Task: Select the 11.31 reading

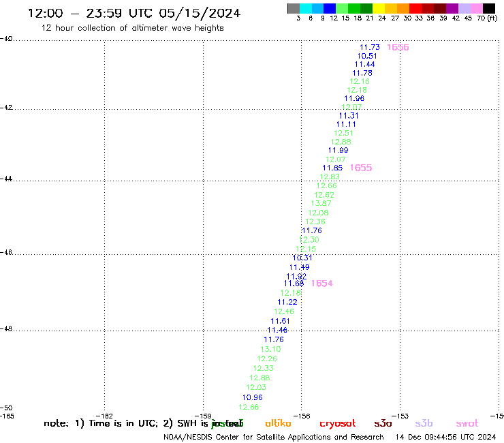Action: [x=349, y=116]
